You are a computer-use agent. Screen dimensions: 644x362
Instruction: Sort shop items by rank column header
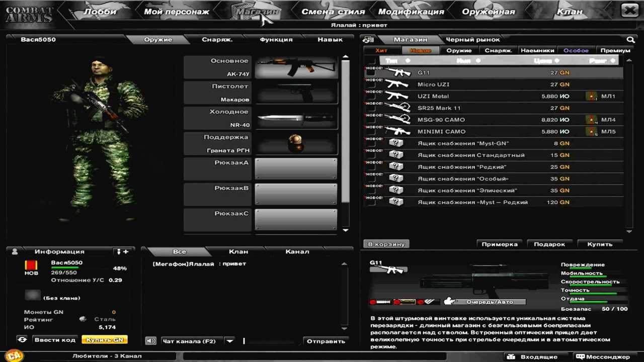[x=602, y=61]
